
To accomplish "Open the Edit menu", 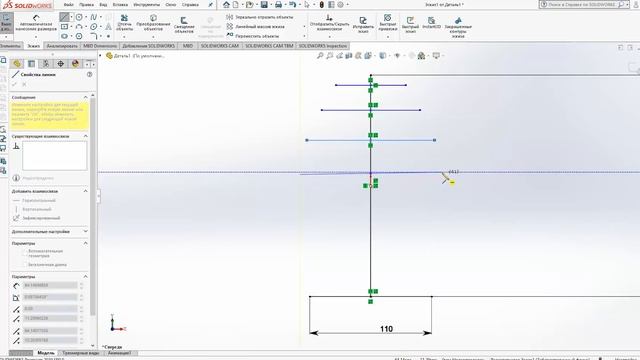I will pos(86,5).
